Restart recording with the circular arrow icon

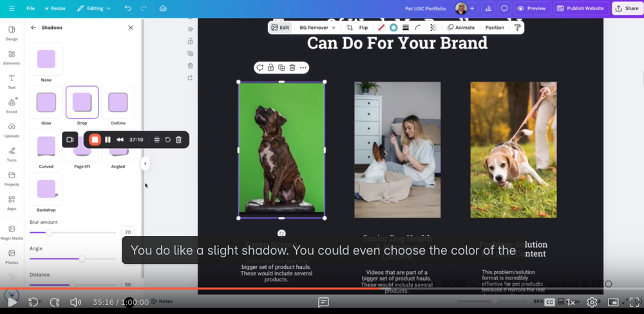167,140
